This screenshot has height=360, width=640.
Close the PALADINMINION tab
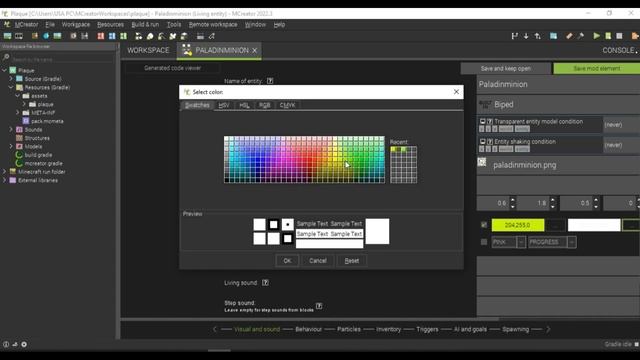[x=255, y=50]
